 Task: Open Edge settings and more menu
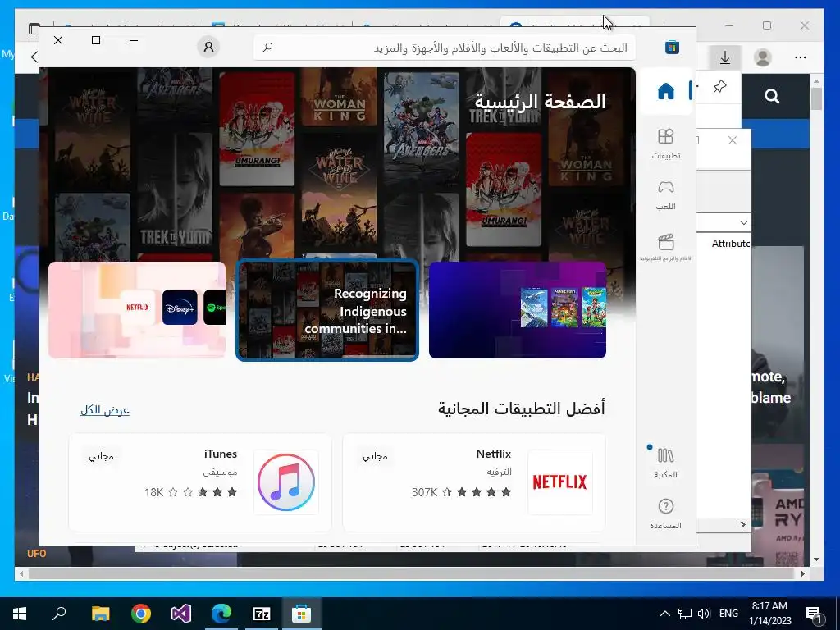801,57
